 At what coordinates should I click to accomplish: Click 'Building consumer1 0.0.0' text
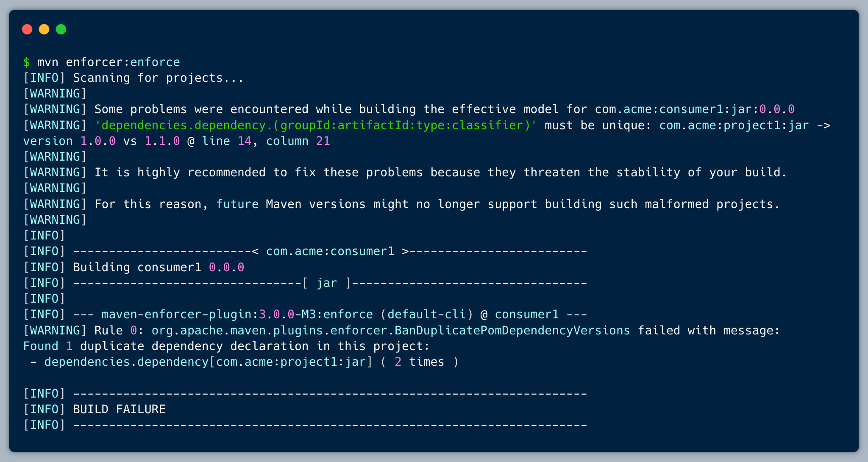coord(159,267)
